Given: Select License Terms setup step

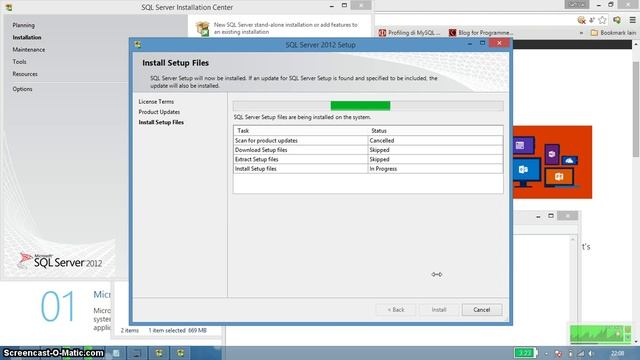Looking at the screenshot, I should point(156,102).
